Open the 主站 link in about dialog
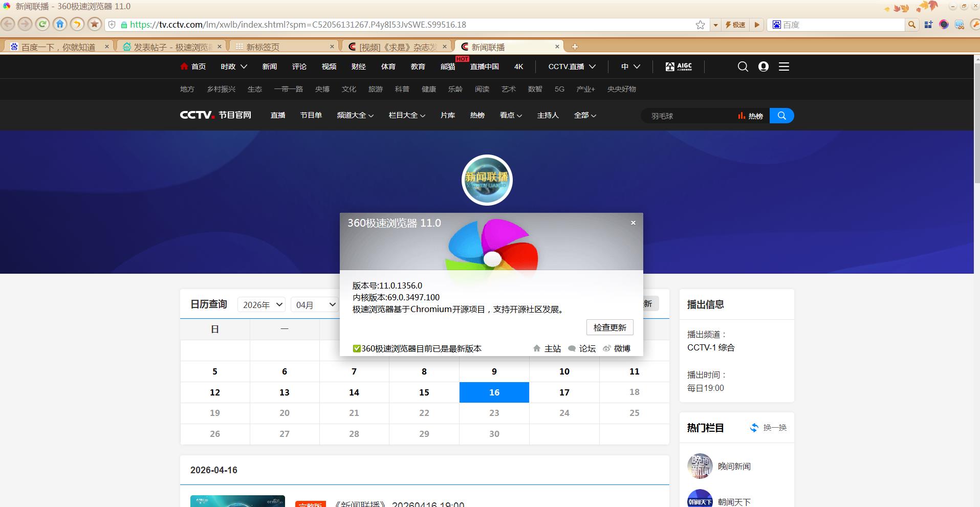This screenshot has width=980, height=507. 547,348
